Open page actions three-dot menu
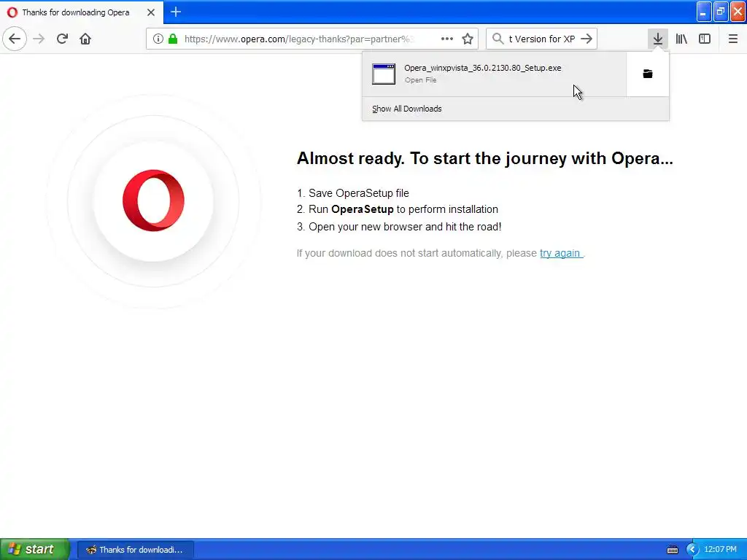 [x=447, y=39]
